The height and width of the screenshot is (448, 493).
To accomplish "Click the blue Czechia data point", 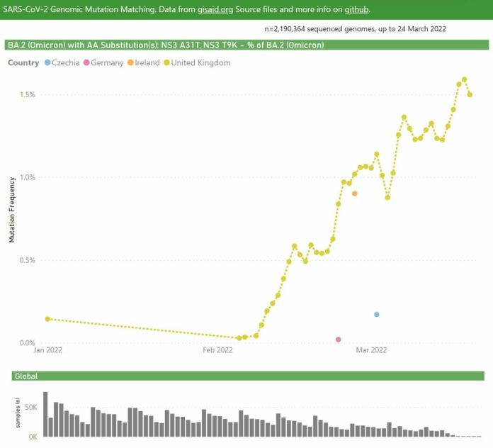I will pyautogui.click(x=377, y=314).
